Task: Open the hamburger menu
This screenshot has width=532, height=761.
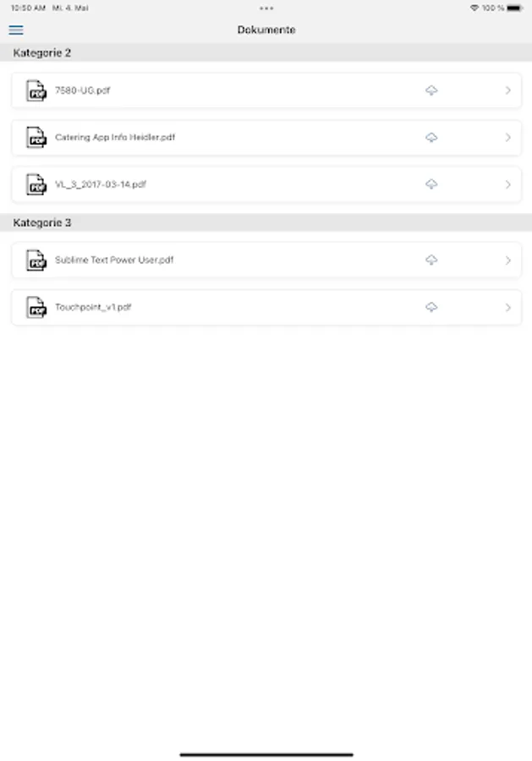Action: tap(16, 30)
